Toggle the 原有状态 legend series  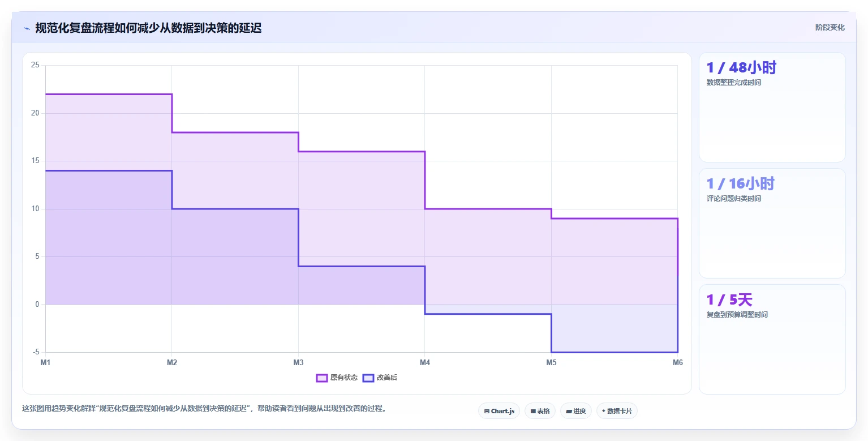[337, 378]
